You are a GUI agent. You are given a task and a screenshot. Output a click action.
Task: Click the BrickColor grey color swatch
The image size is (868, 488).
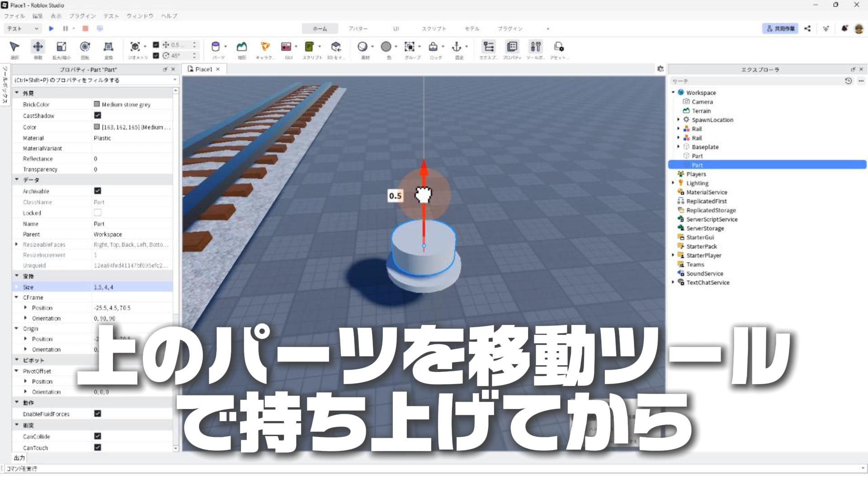pyautogui.click(x=97, y=104)
